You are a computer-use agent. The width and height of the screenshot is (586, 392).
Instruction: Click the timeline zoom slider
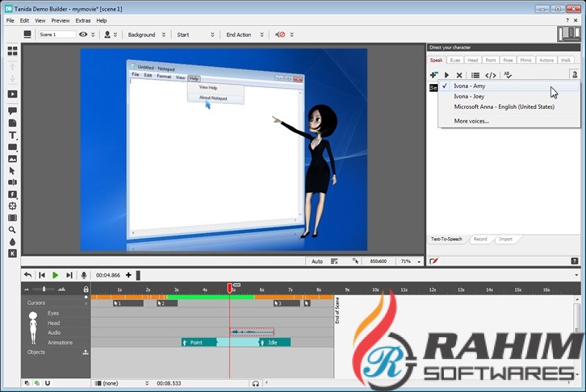[x=44, y=289]
